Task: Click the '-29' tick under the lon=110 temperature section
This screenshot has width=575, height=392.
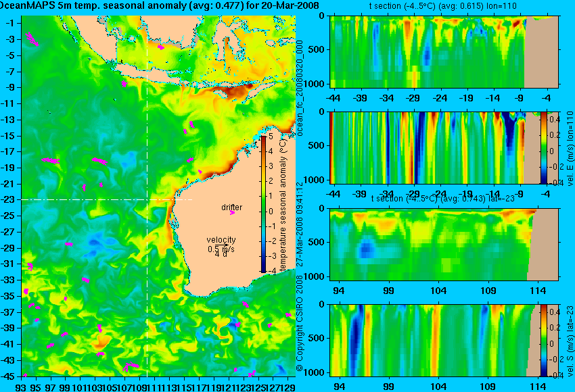Action: pyautogui.click(x=413, y=98)
